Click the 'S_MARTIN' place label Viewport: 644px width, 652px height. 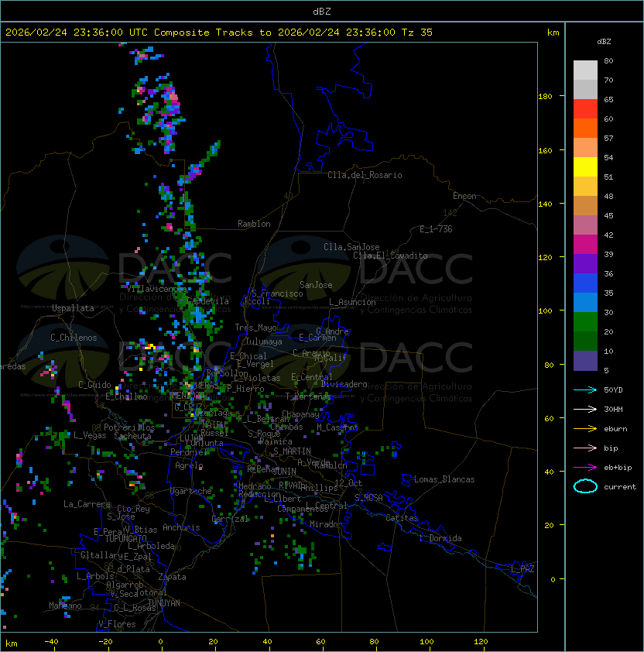coord(292,451)
